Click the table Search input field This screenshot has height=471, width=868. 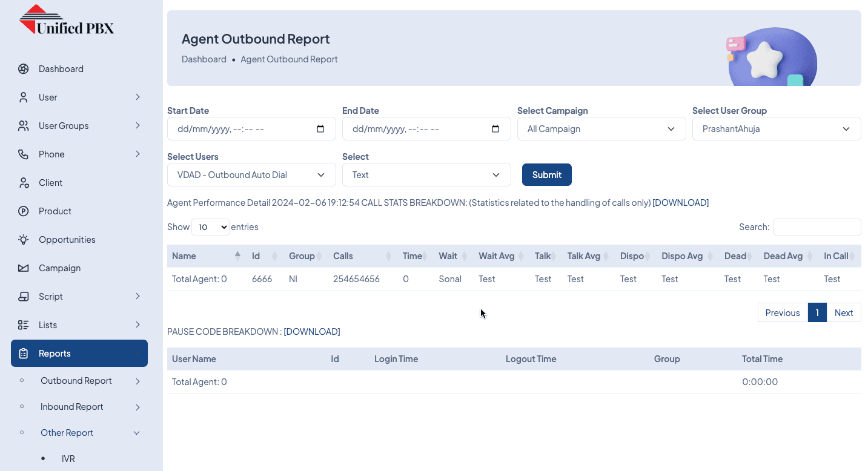pyautogui.click(x=817, y=227)
